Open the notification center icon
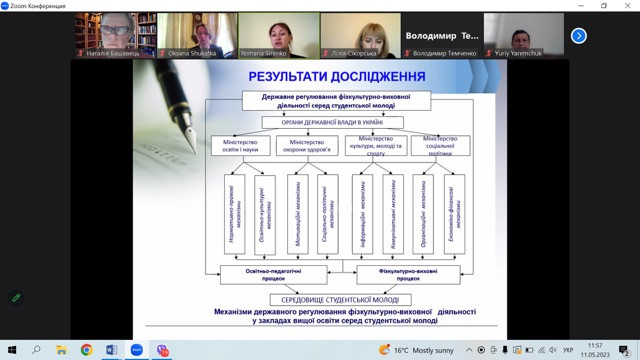 coord(623,350)
